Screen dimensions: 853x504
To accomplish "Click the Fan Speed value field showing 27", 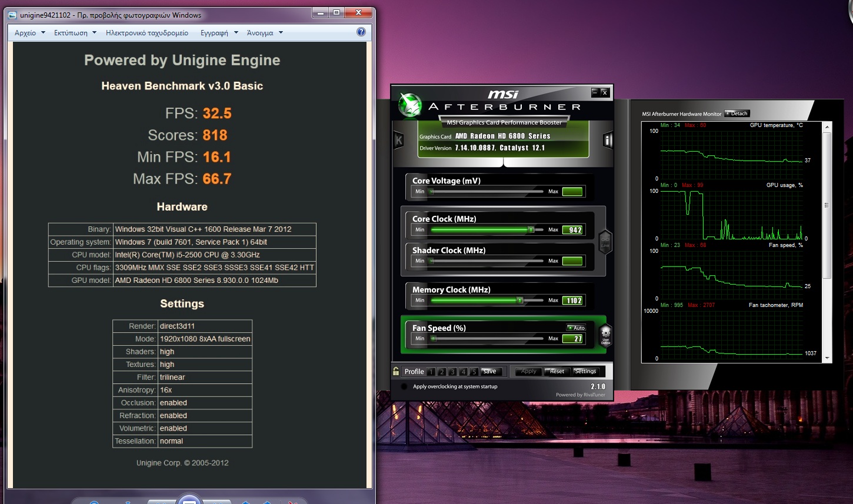I will click(572, 339).
